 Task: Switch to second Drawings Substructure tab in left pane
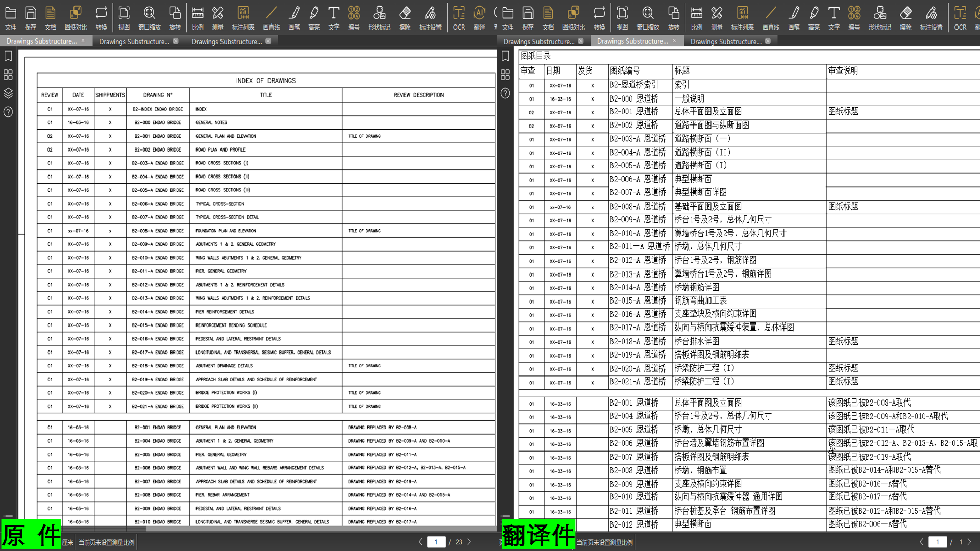134,41
